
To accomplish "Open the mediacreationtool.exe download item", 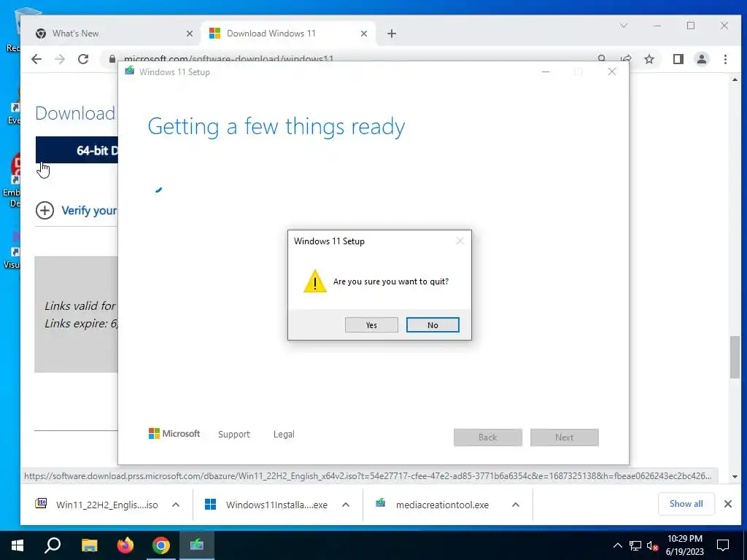I will click(x=432, y=505).
